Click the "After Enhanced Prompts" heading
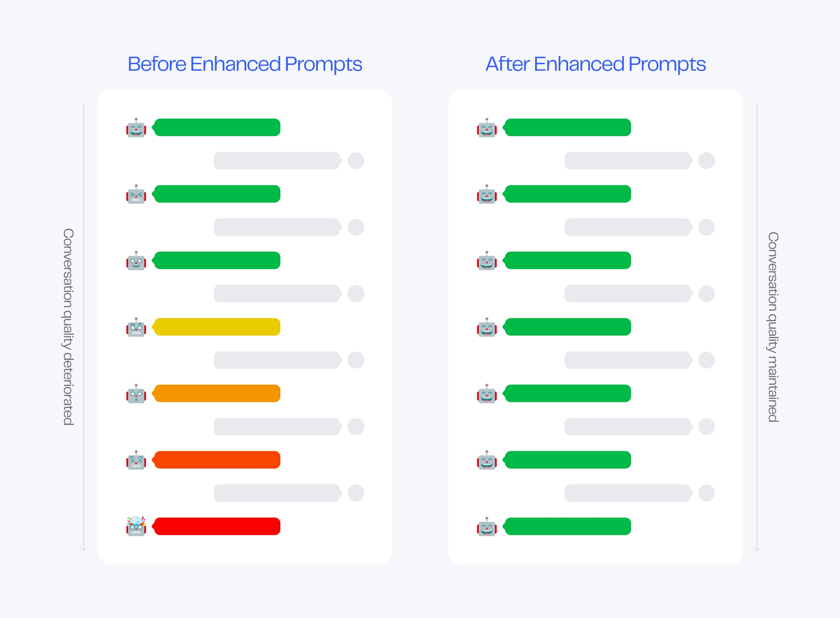Screen dimensions: 840x618 coord(595,64)
